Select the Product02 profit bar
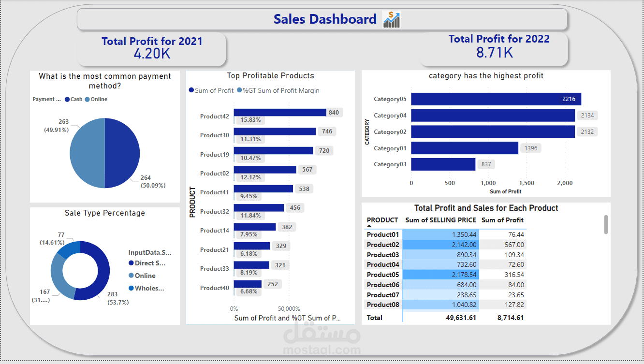The image size is (644, 364). [265, 170]
